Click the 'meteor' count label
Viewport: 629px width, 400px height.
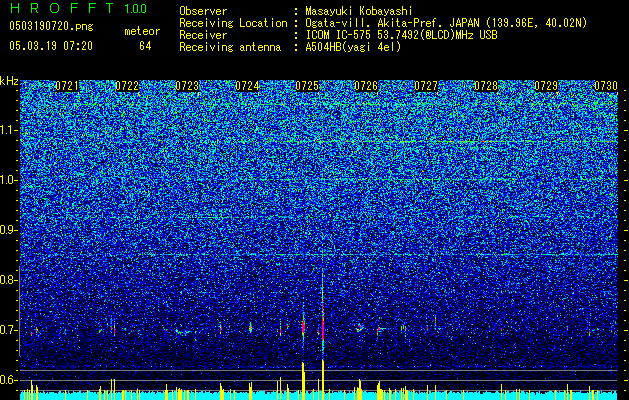click(x=142, y=31)
